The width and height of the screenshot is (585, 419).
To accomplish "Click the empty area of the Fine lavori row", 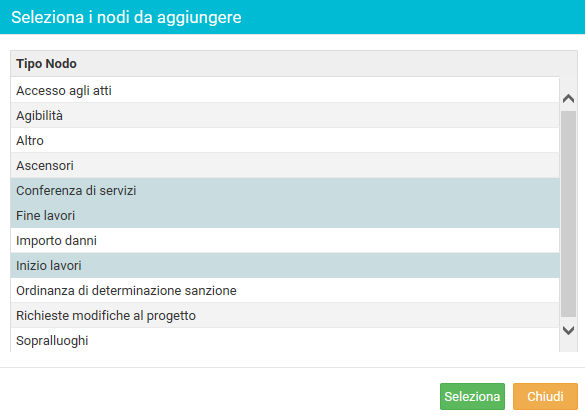I will [x=317, y=215].
